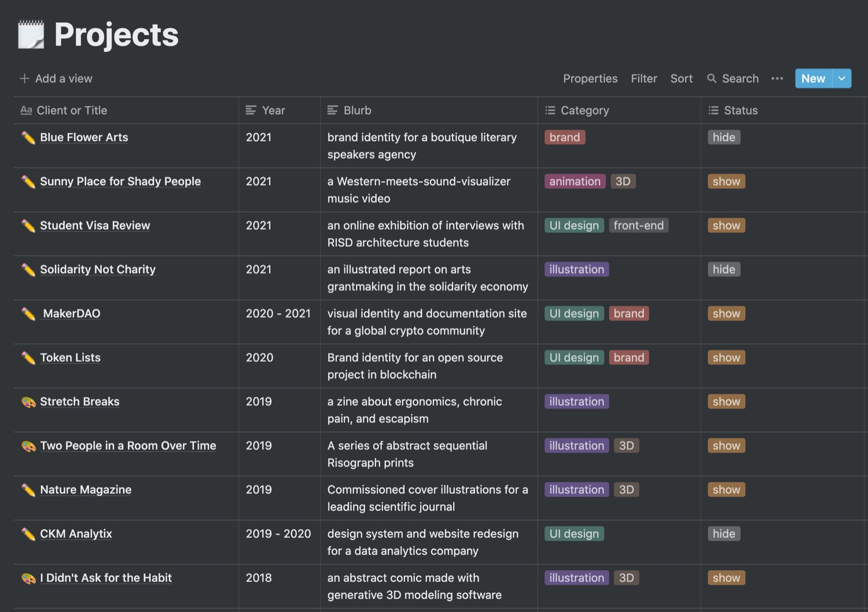Click the pencil icon beside Blue Flower Arts

coord(28,138)
